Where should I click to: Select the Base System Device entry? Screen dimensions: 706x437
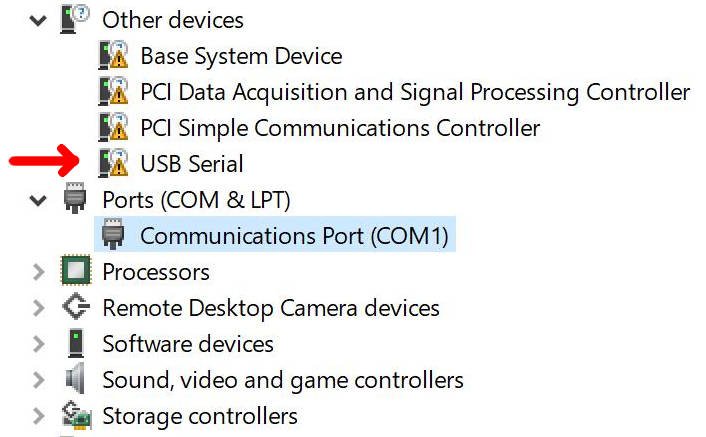pos(241,56)
